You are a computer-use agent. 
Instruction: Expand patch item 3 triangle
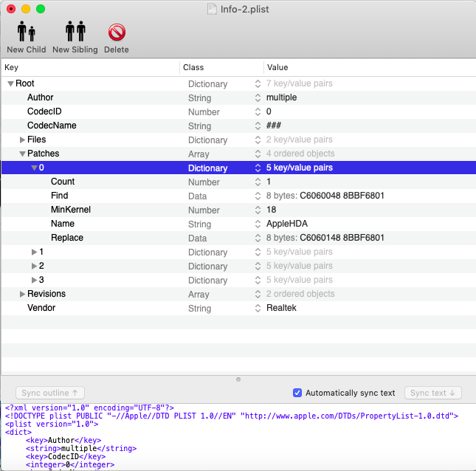click(34, 280)
